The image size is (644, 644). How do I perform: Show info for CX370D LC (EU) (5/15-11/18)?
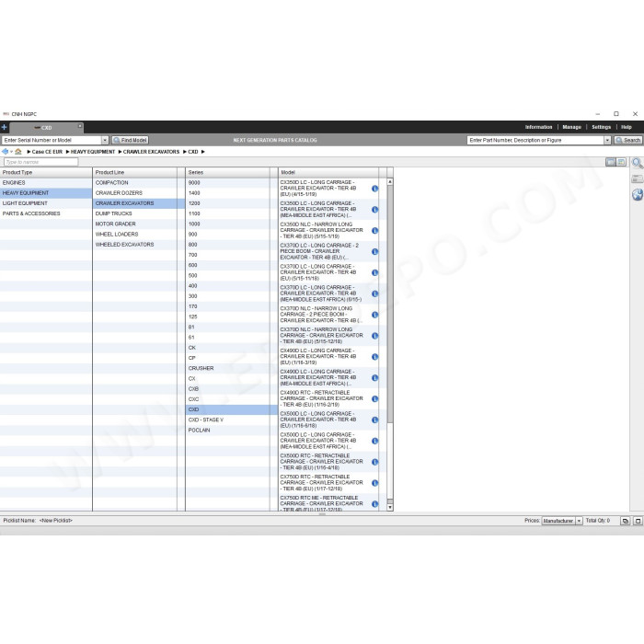(375, 272)
